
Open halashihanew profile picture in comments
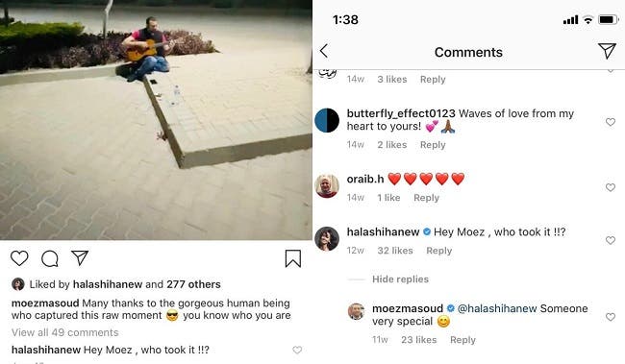[x=327, y=239]
